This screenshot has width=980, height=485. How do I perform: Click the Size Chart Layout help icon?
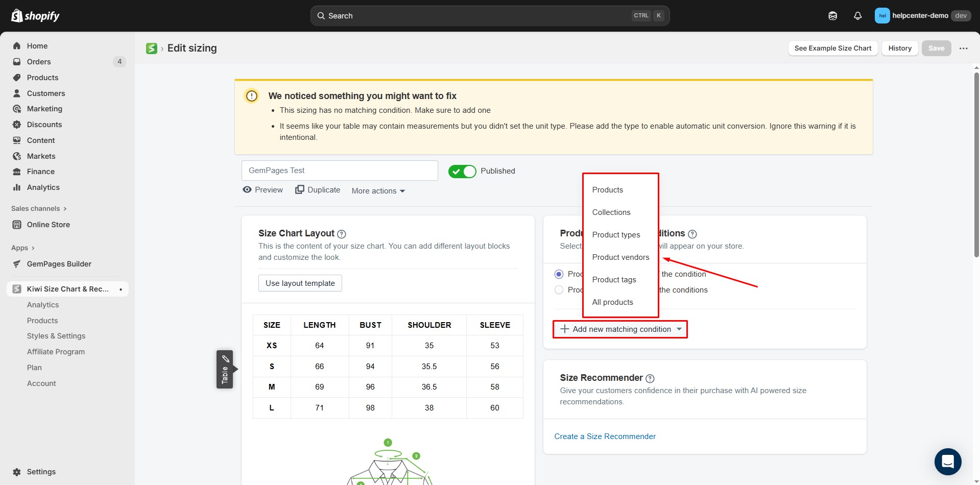click(342, 234)
